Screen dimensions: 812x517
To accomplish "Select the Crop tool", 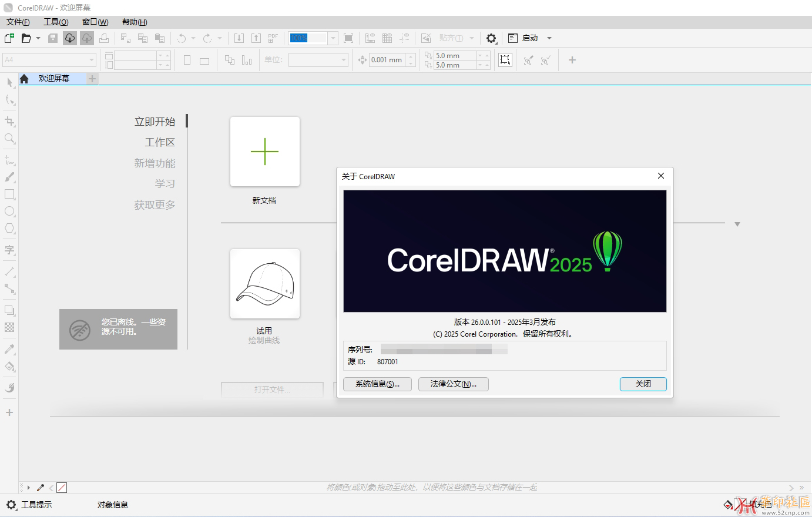I will pyautogui.click(x=9, y=122).
